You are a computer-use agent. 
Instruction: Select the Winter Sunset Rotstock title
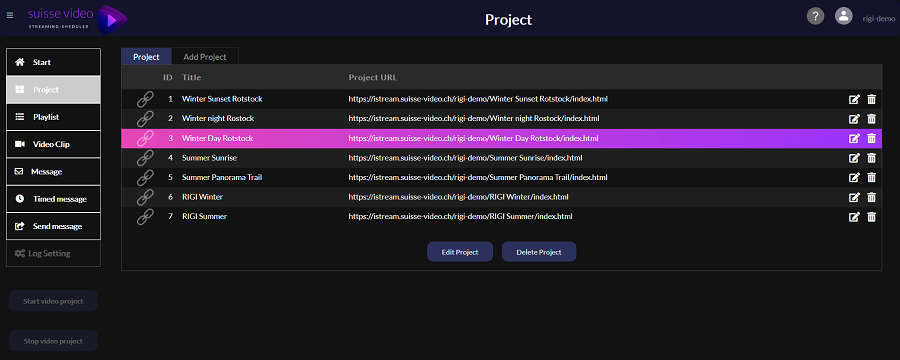pyautogui.click(x=222, y=99)
